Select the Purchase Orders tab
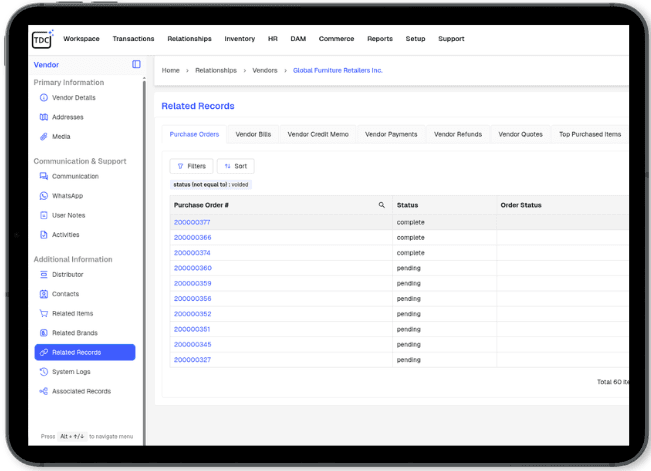Viewport: 651px width, 471px height. 194,134
